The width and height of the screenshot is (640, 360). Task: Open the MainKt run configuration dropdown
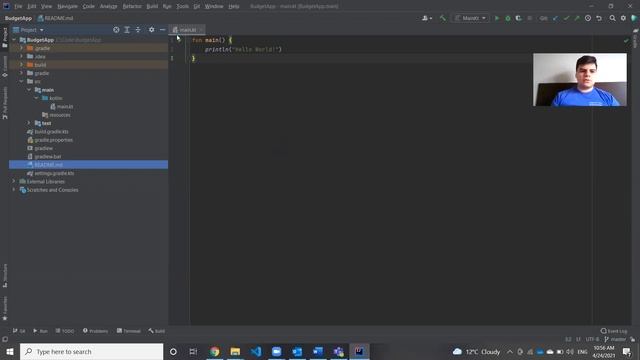pyautogui.click(x=471, y=18)
